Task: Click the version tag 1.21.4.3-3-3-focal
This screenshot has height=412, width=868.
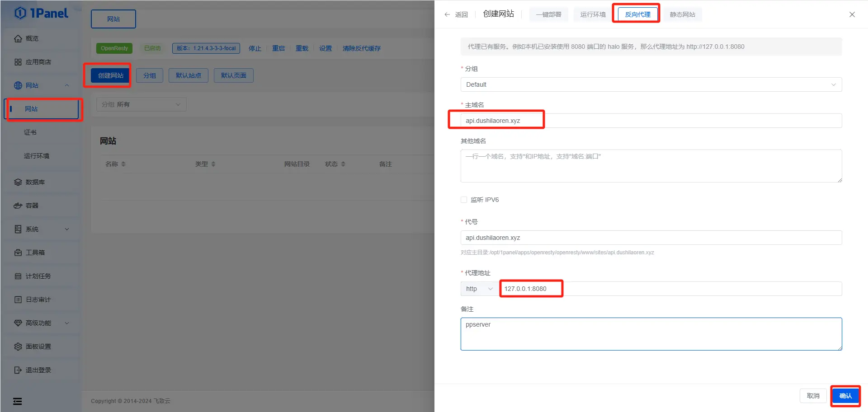Action: [206, 48]
